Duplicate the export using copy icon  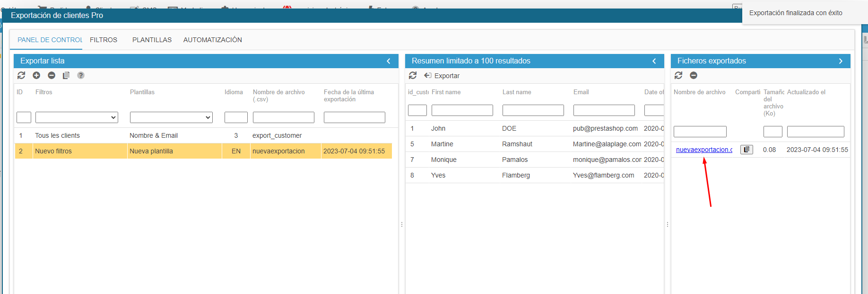(x=66, y=75)
